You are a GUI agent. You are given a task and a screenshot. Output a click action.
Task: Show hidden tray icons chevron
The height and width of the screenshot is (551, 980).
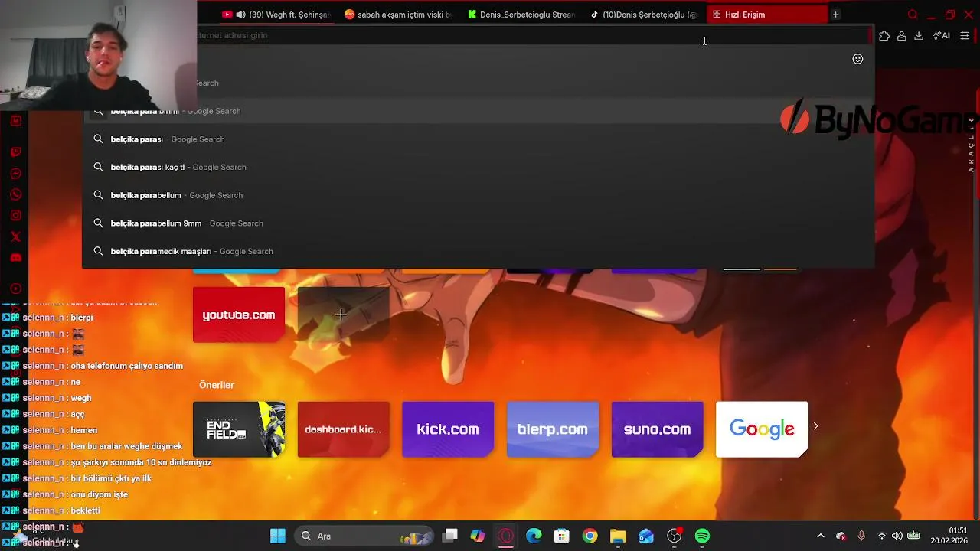[821, 536]
